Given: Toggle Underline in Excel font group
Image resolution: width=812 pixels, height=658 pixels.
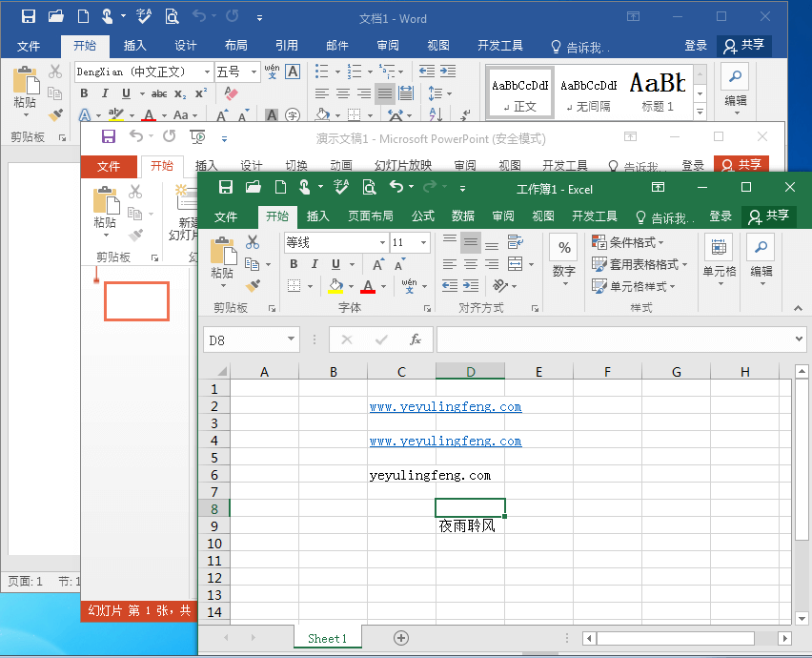Looking at the screenshot, I should click(336, 264).
